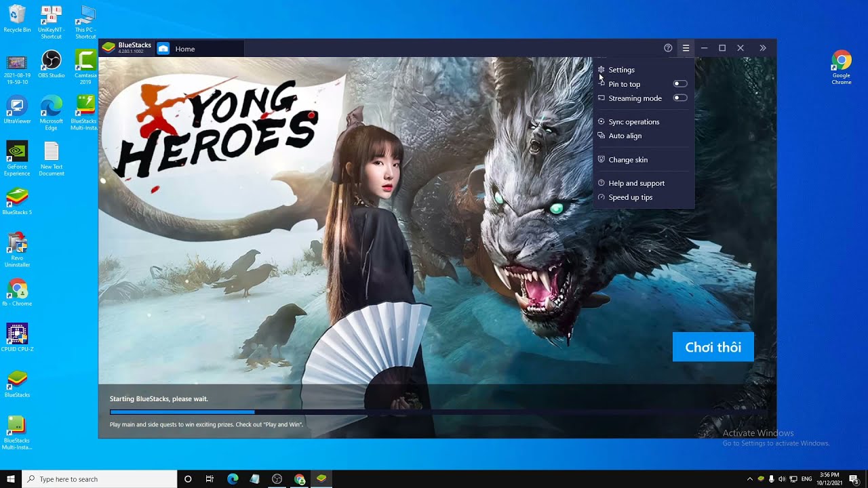
Task: Select CPUID CPU-Z desktop icon
Action: [x=17, y=338]
